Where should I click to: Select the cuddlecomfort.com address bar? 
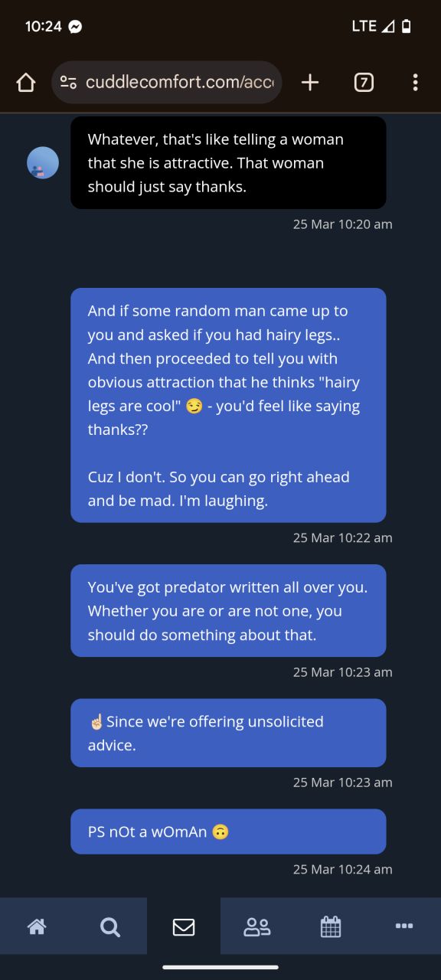click(x=167, y=83)
